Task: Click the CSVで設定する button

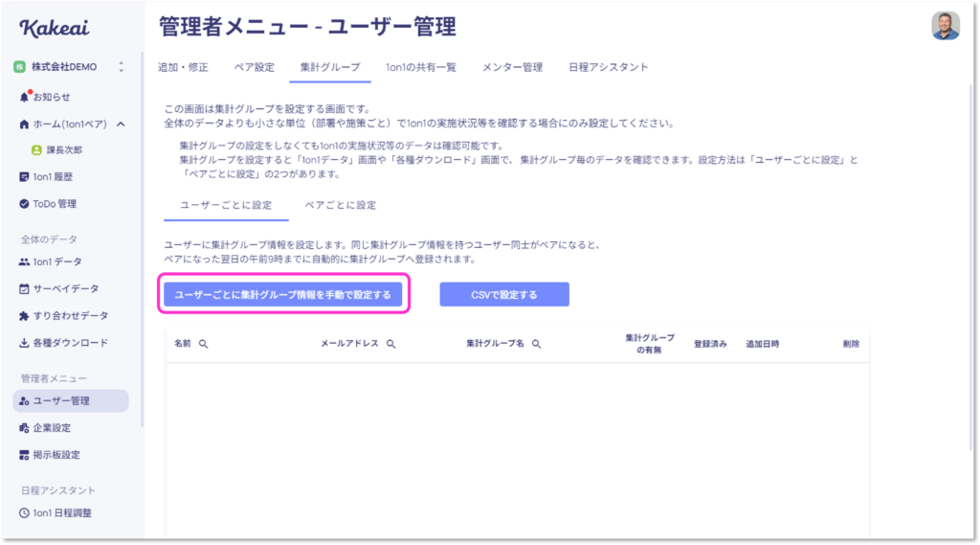Action: coord(504,294)
